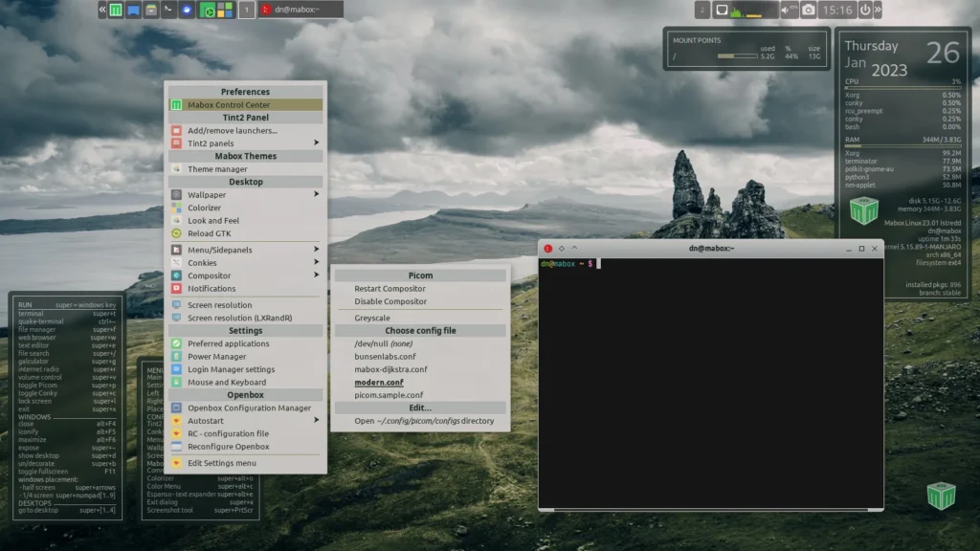Open Edit Settings menu entry
Screen dimensions: 980x551
(245, 463)
